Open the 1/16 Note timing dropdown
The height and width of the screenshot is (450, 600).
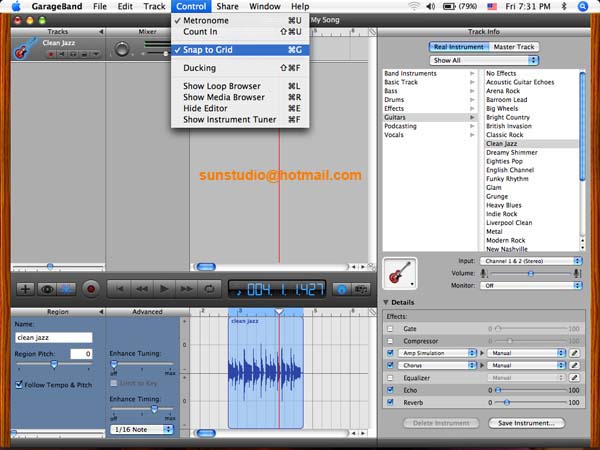click(x=142, y=430)
